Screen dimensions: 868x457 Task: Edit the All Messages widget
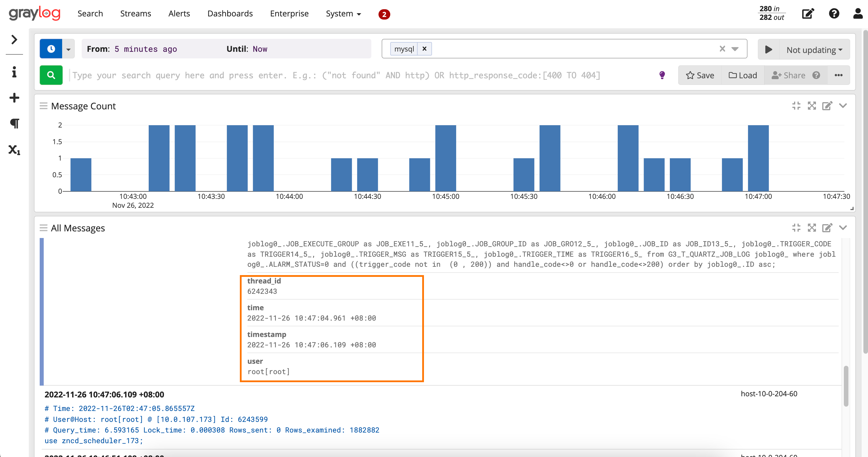coord(827,228)
